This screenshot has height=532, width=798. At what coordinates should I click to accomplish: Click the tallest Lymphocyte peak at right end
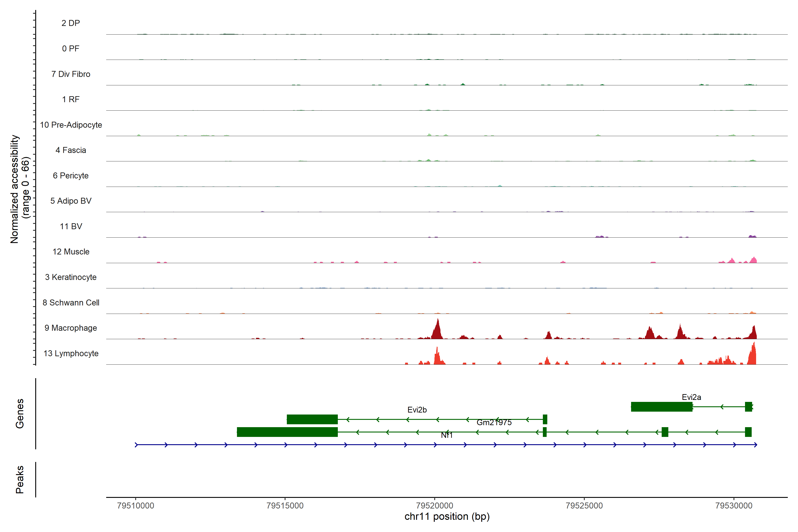point(753,354)
